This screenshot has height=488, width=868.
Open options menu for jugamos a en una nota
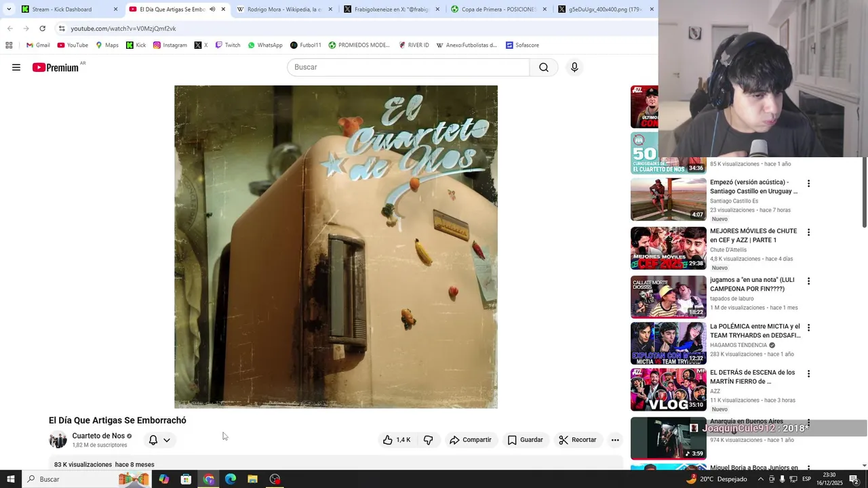[x=808, y=281]
